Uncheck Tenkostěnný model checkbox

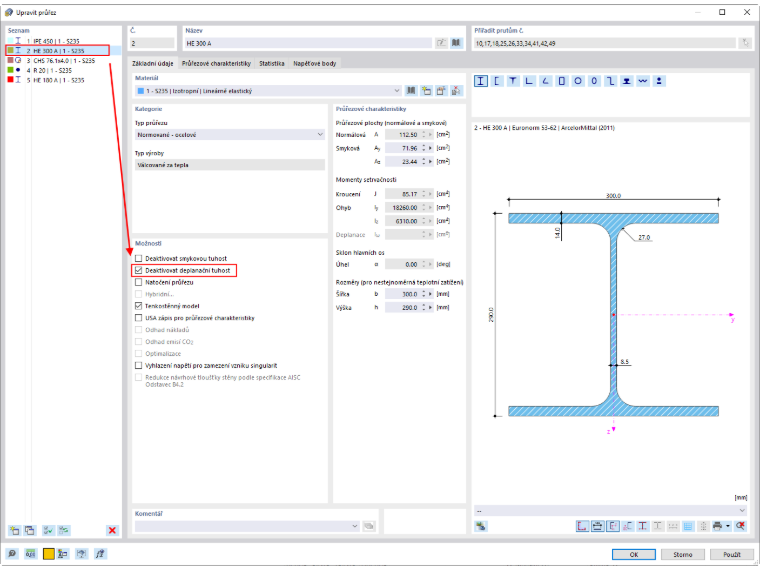click(x=139, y=306)
